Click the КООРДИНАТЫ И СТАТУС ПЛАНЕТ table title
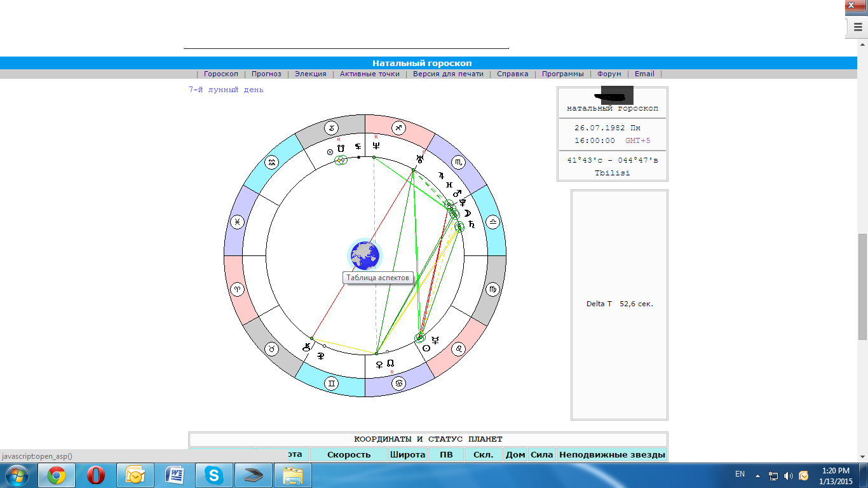Viewport: 868px width, 488px height. tap(428, 439)
